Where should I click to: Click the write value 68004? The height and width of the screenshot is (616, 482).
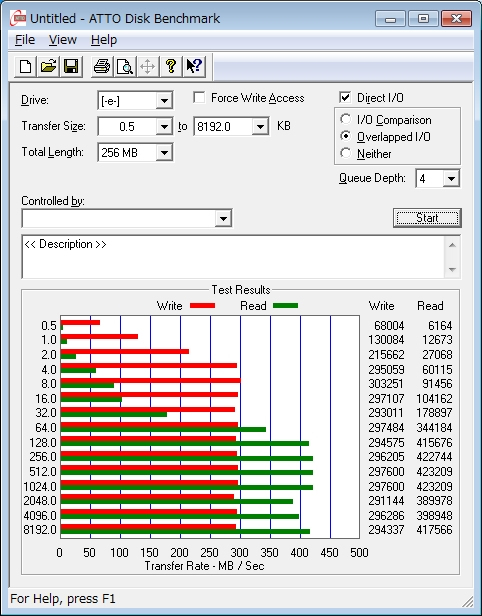pyautogui.click(x=389, y=326)
